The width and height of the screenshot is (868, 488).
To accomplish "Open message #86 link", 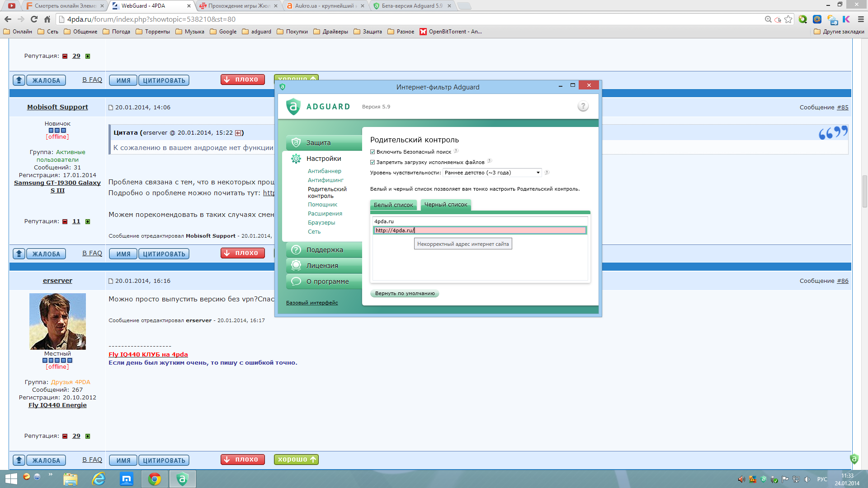I will (x=842, y=281).
